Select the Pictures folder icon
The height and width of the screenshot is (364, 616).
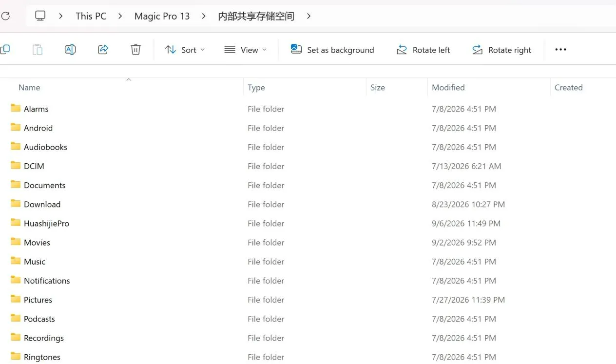[16, 299]
